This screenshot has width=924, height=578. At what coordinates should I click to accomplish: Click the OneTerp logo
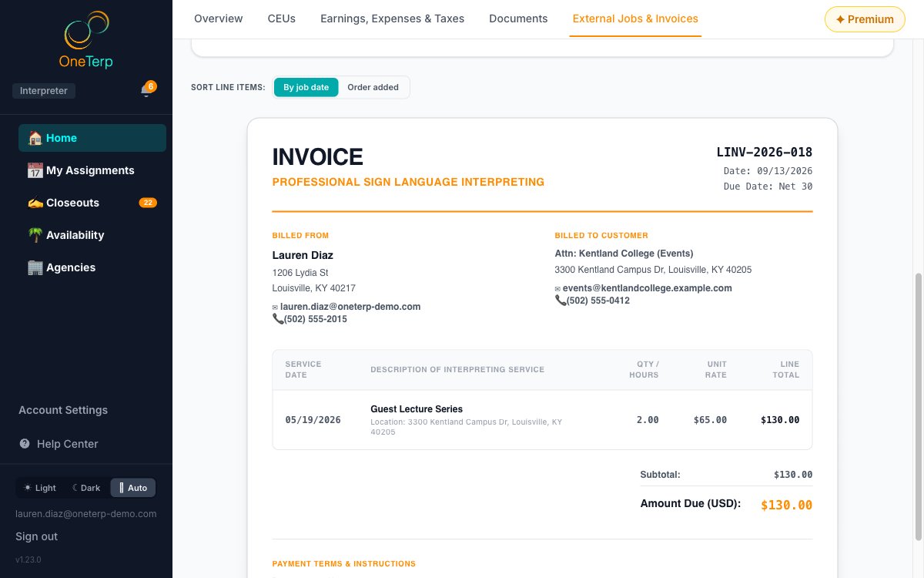pyautogui.click(x=86, y=39)
